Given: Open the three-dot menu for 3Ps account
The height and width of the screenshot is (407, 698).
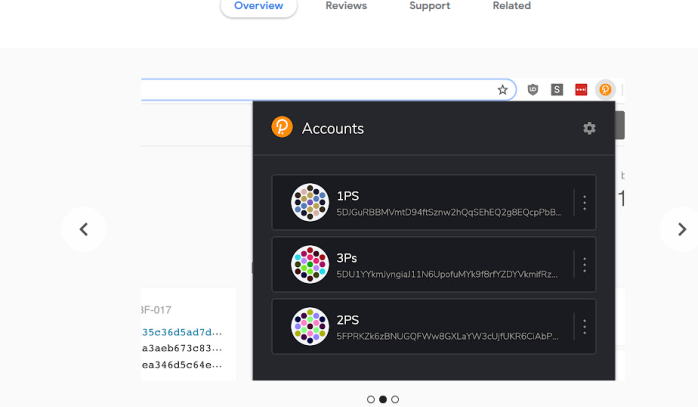Looking at the screenshot, I should tap(584, 265).
